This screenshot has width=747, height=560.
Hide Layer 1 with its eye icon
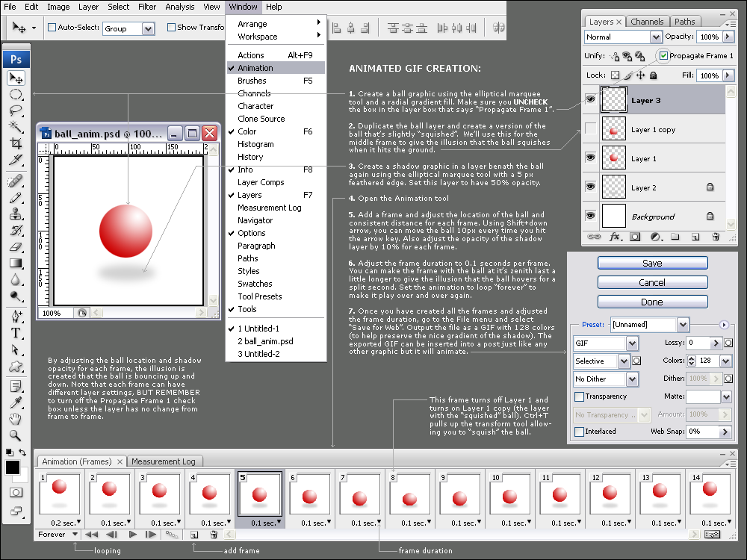click(591, 158)
